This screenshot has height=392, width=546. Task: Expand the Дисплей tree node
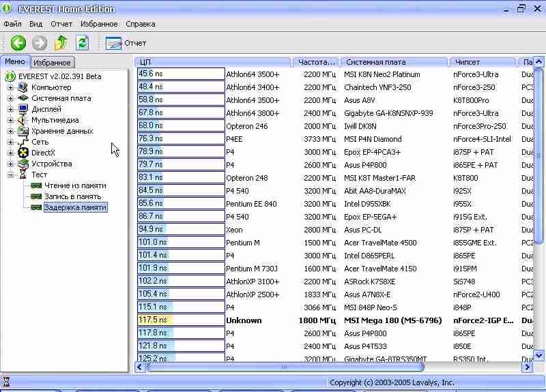point(10,110)
